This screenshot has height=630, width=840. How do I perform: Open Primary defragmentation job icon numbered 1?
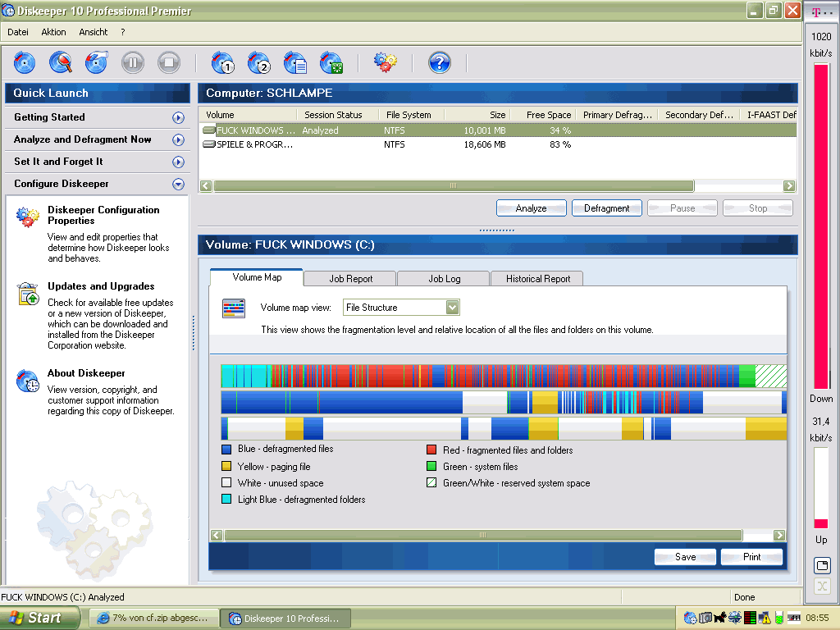223,62
